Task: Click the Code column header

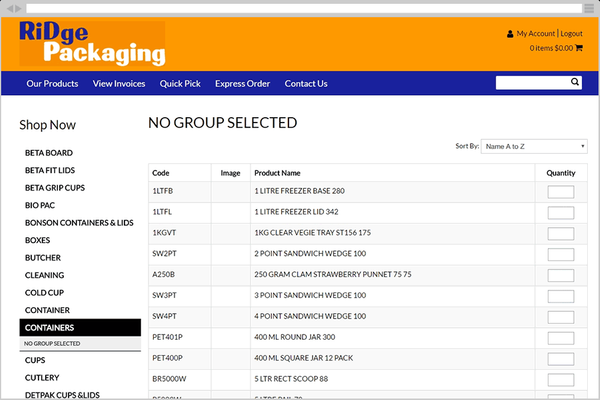Action: coord(161,173)
